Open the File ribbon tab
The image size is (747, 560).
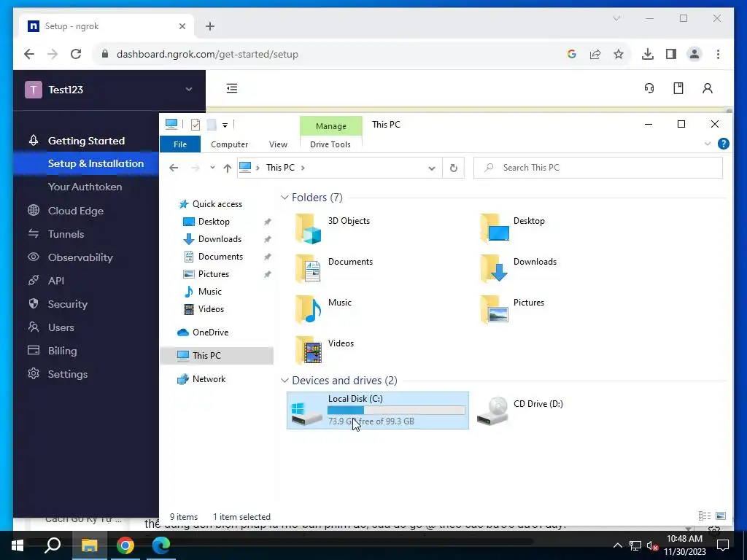[x=180, y=144]
